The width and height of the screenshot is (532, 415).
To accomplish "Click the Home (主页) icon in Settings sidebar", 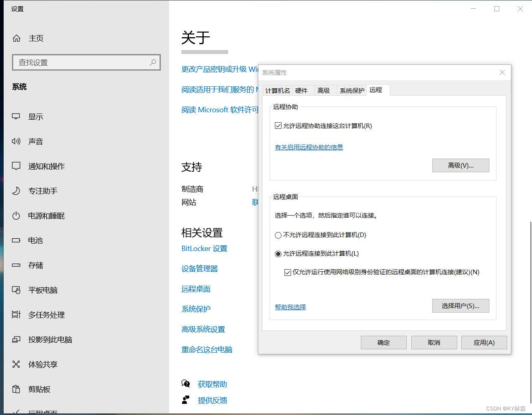I will [x=17, y=38].
